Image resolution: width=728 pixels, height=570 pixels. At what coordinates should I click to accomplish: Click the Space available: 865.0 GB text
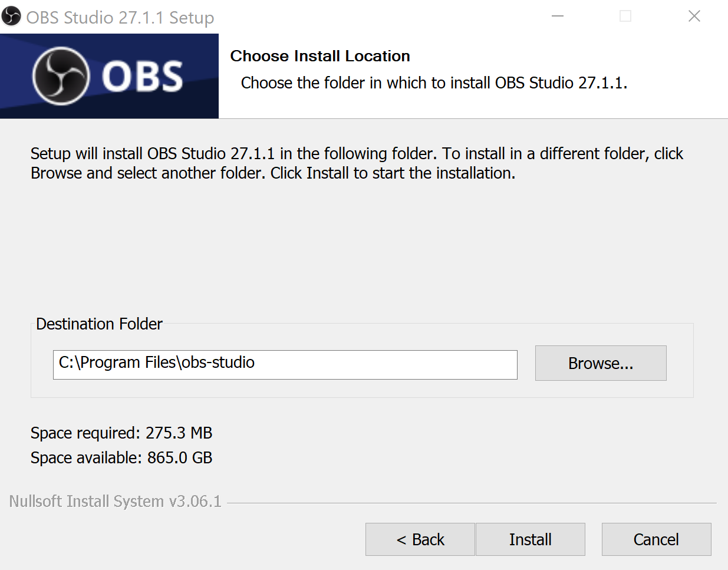tap(121, 457)
